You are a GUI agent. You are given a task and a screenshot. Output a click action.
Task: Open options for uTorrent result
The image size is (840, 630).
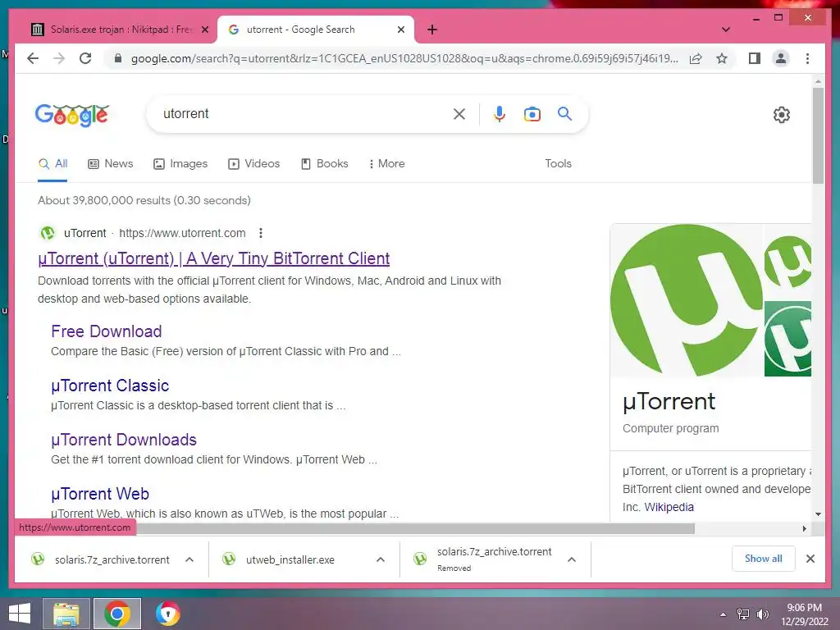coord(260,233)
